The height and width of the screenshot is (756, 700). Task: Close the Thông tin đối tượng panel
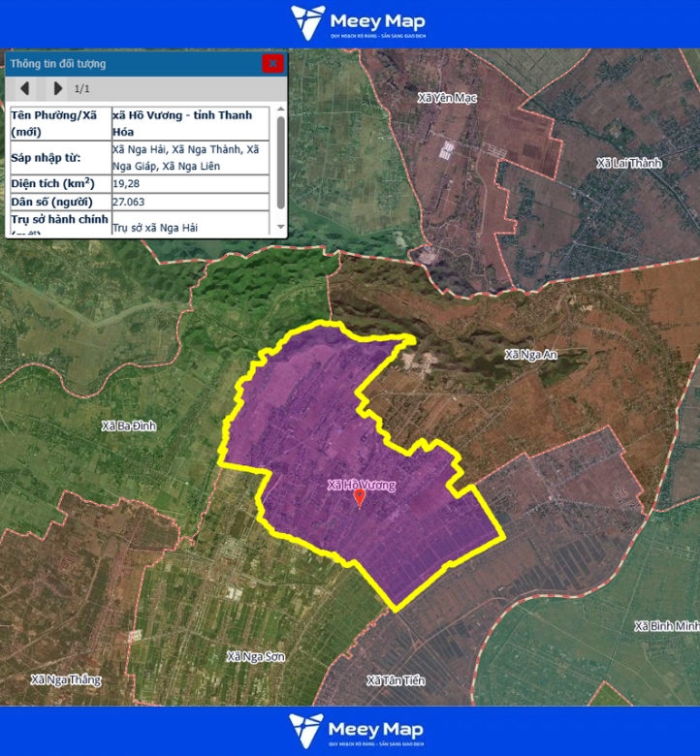pos(272,64)
